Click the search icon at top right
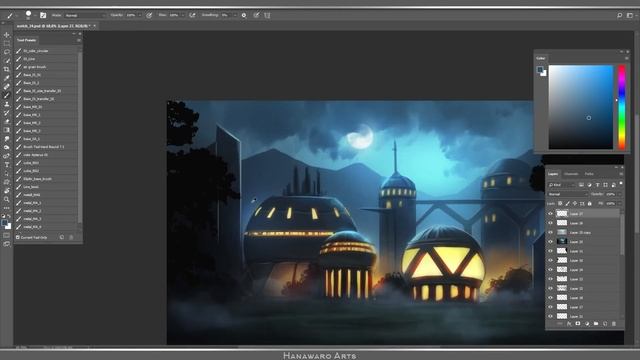This screenshot has height=360, width=640. click(620, 15)
